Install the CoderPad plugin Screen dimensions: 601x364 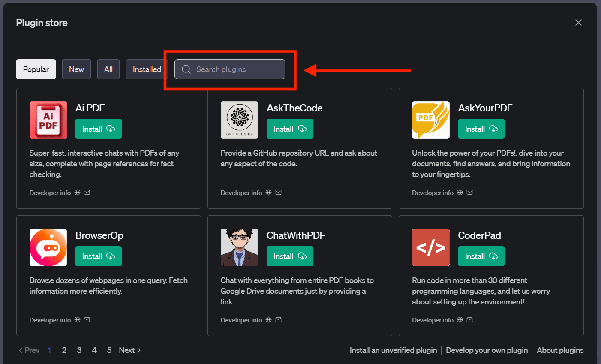tap(481, 256)
